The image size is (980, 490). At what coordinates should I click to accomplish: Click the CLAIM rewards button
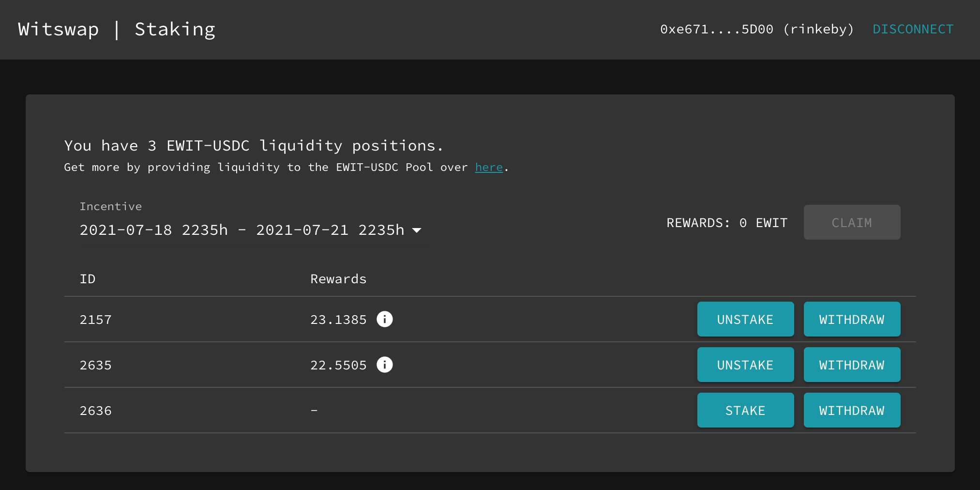[852, 222]
